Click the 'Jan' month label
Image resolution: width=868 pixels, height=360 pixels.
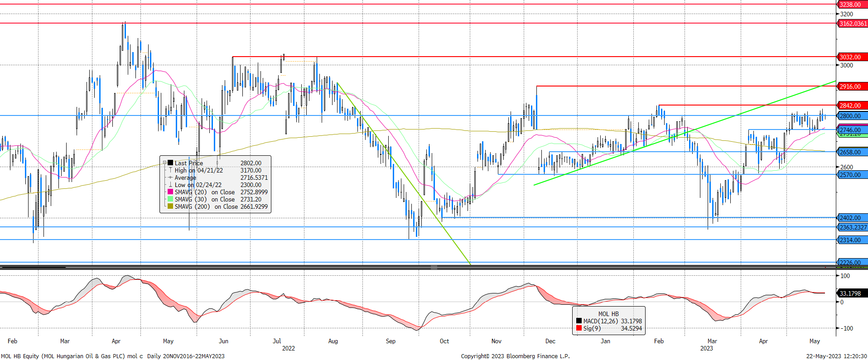click(x=605, y=341)
